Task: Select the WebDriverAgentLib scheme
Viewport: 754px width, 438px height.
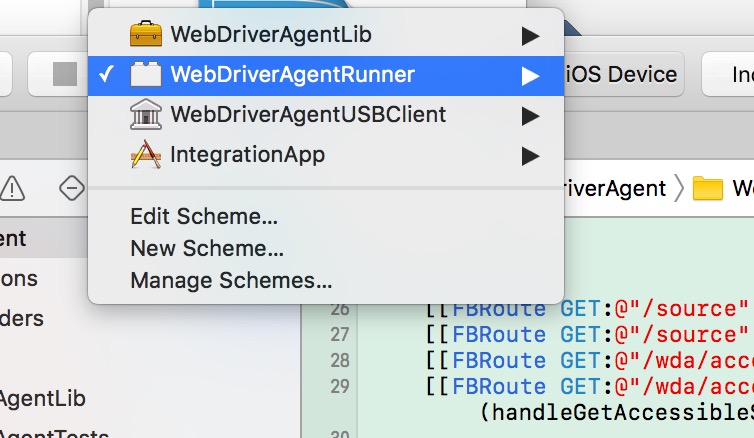Action: point(326,35)
